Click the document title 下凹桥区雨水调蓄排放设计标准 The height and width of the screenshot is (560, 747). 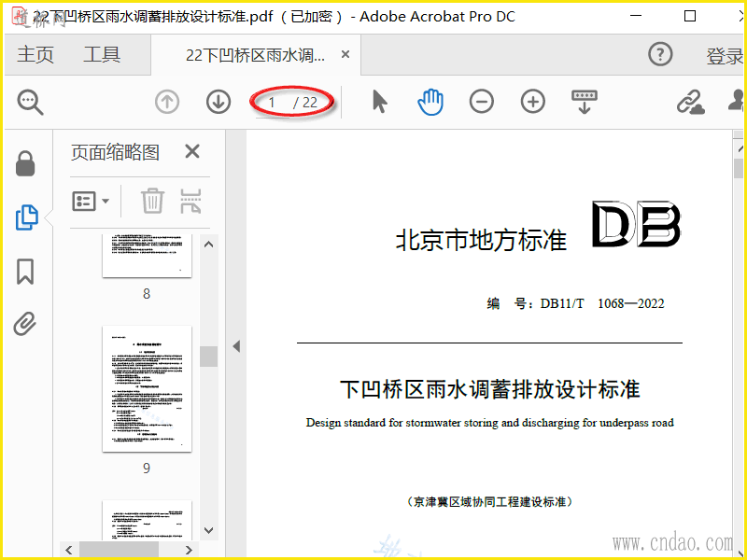(489, 388)
